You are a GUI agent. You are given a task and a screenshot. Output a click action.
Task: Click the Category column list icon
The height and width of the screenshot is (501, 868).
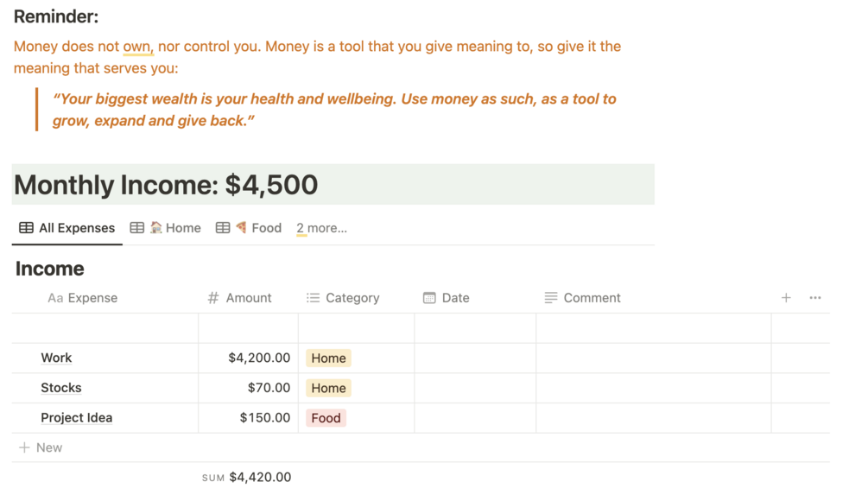tap(313, 298)
